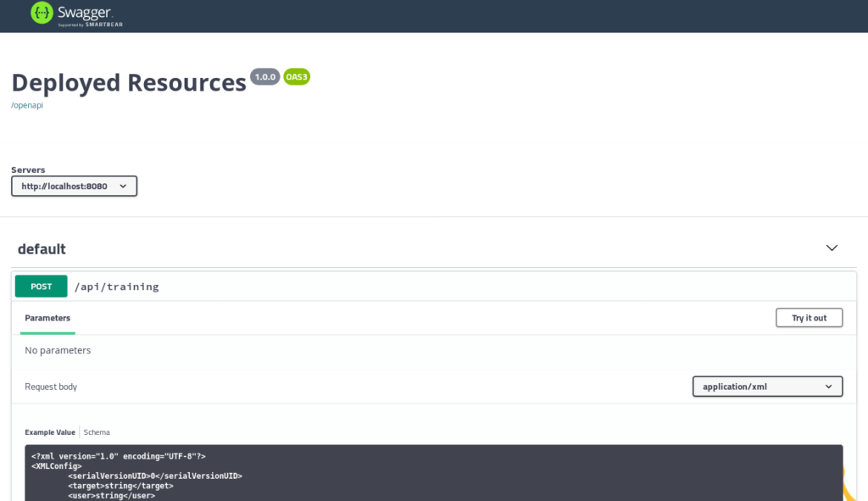Click the Deployed Resources title
Image resolution: width=868 pixels, height=501 pixels.
coord(127,82)
